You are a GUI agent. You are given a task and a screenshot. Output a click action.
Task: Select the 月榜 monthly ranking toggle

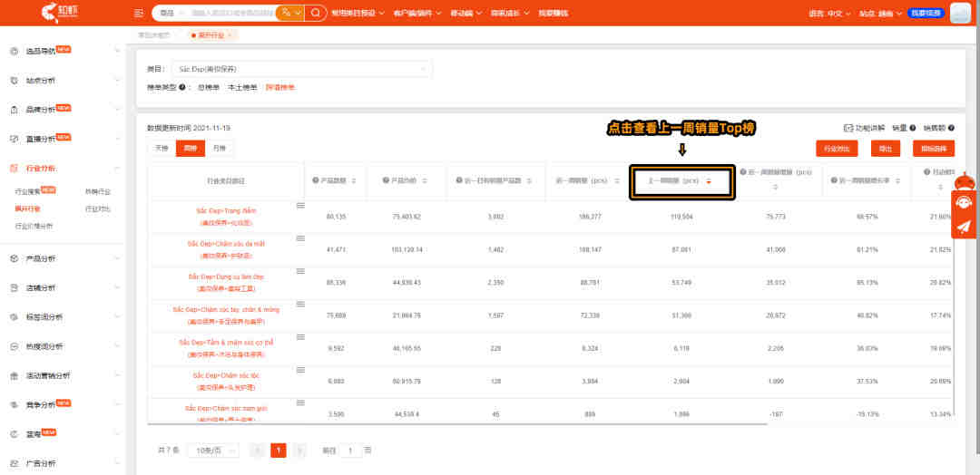220,149
